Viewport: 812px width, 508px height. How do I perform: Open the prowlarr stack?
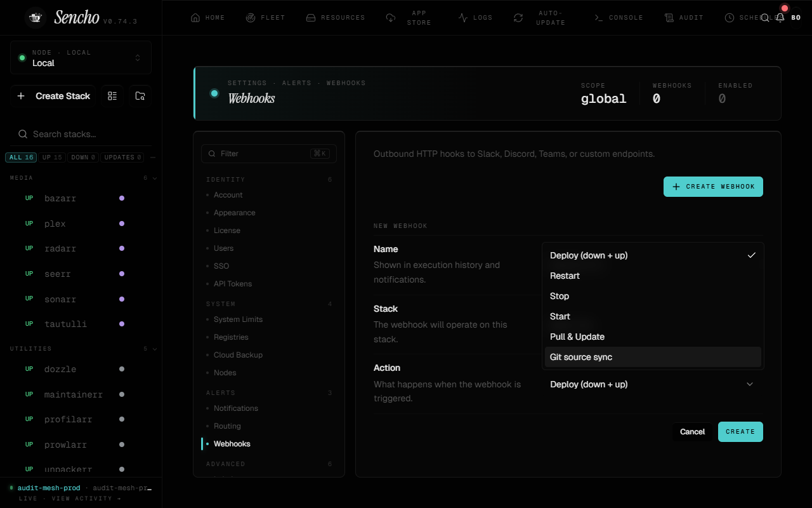point(81,444)
